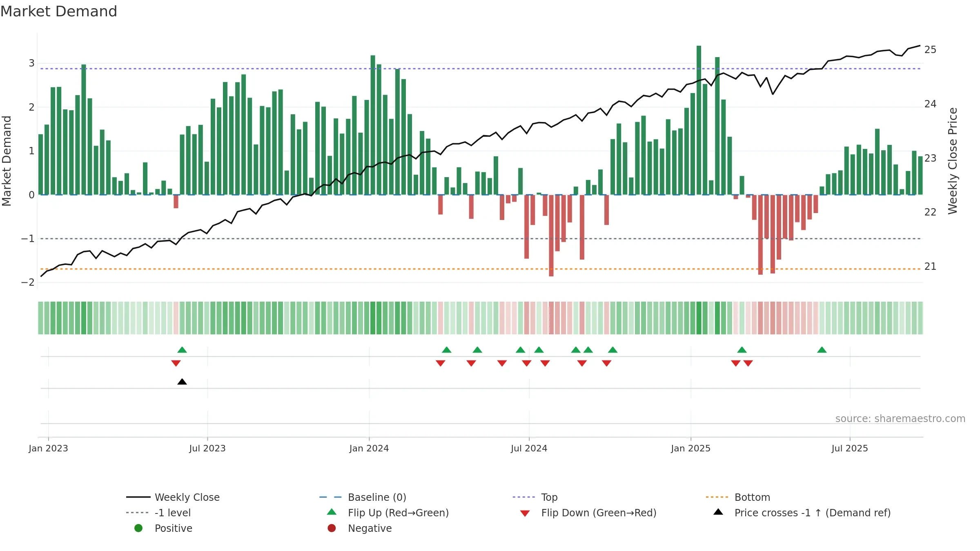Click the deepest red bar after Jul 2024

[551, 236]
